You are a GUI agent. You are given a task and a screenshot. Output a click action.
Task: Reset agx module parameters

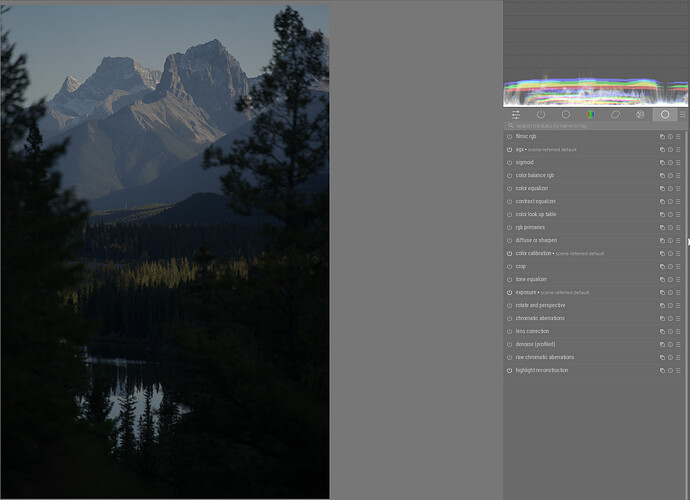pos(670,150)
